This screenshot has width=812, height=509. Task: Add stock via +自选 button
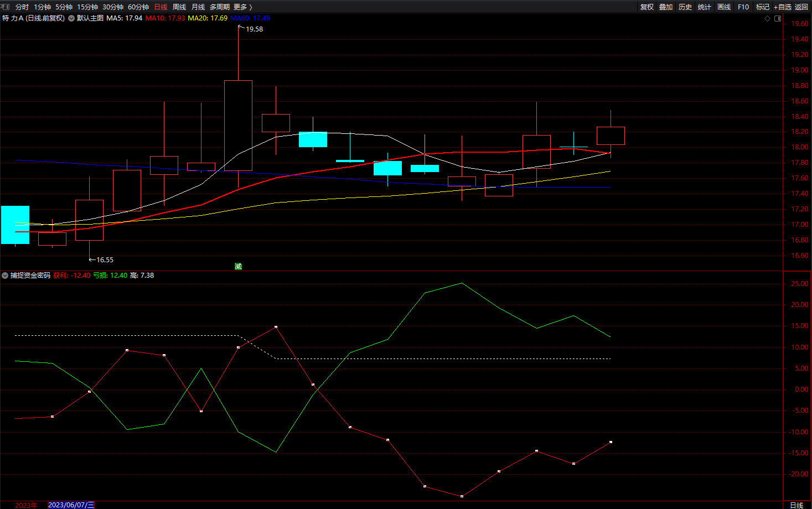pyautogui.click(x=783, y=7)
